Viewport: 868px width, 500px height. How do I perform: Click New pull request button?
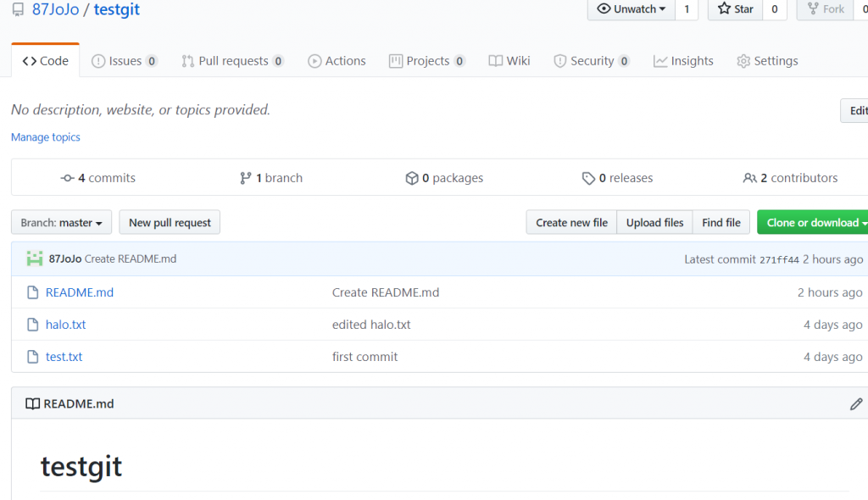coord(170,223)
